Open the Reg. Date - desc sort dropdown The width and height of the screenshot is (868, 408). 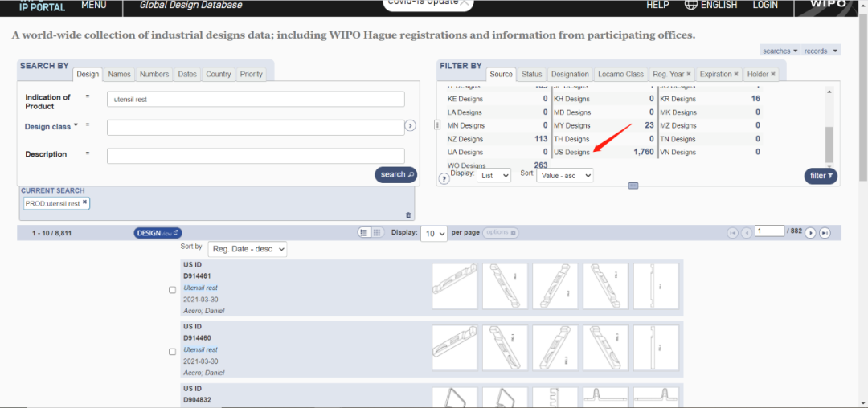click(x=248, y=249)
